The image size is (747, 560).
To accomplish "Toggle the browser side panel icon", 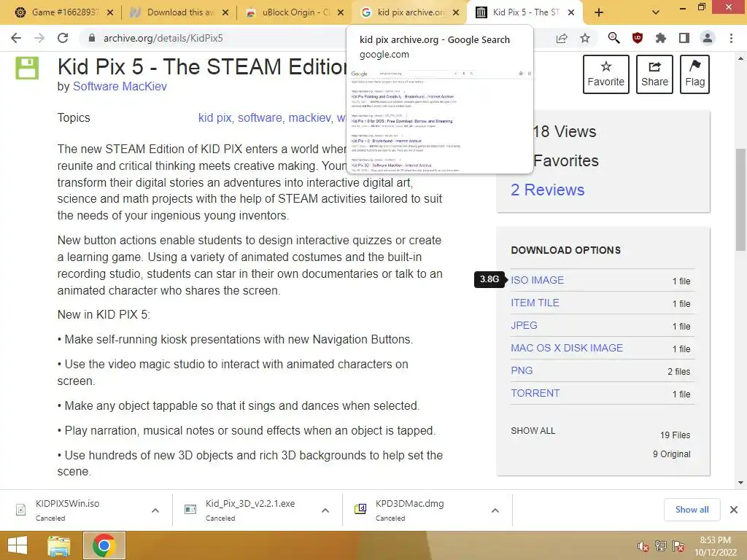I will point(684,38).
